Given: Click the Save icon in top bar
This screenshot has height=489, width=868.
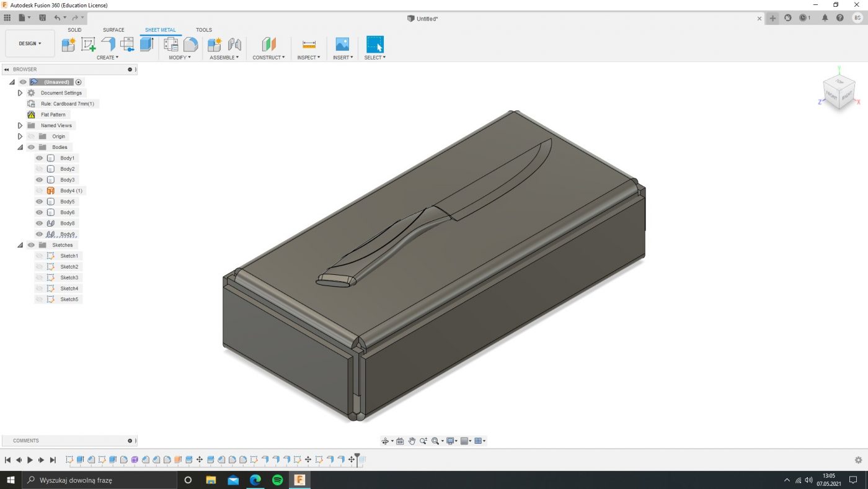Looking at the screenshot, I should point(42,18).
